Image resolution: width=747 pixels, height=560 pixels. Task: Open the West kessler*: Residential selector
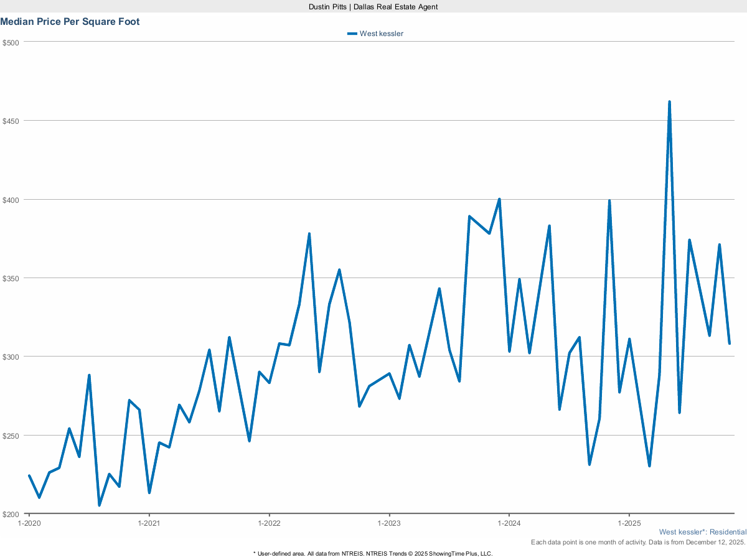point(702,532)
